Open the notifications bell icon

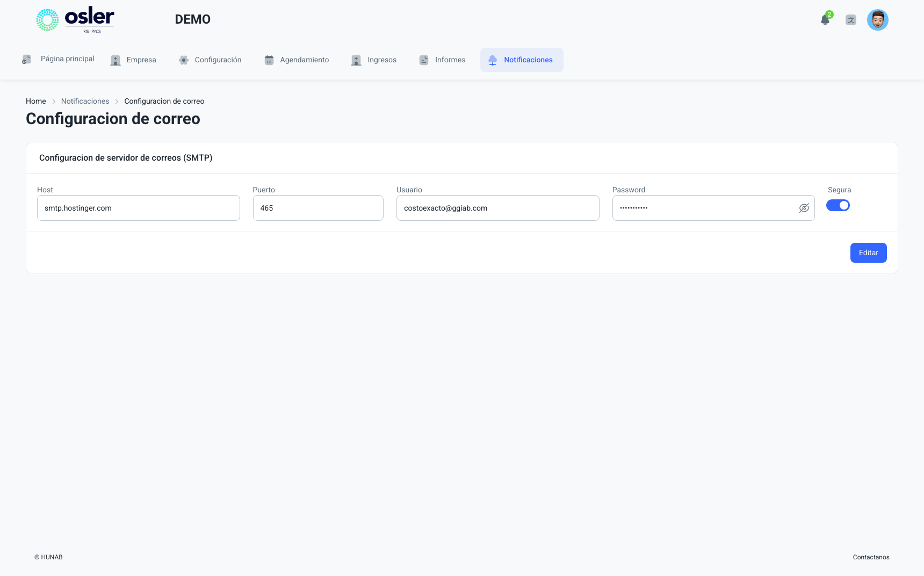click(825, 20)
